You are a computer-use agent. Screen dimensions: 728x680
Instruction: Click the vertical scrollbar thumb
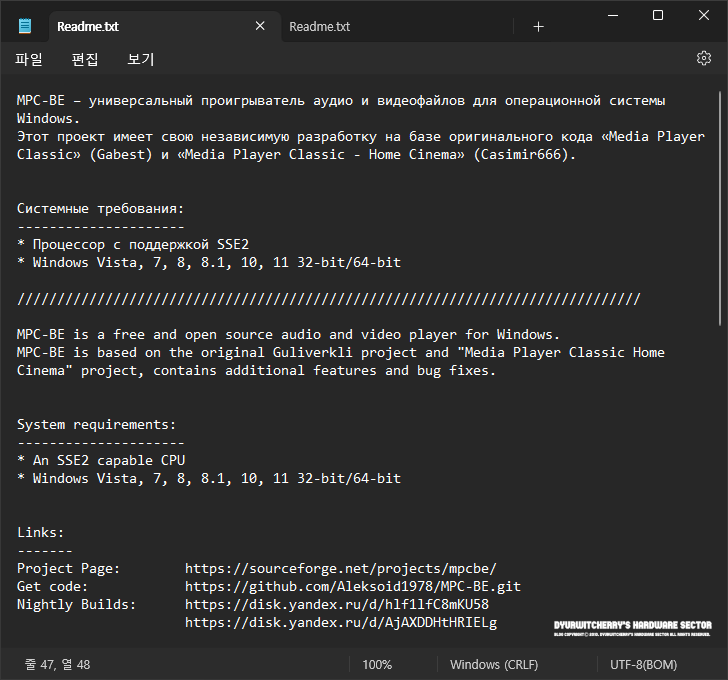[x=720, y=208]
